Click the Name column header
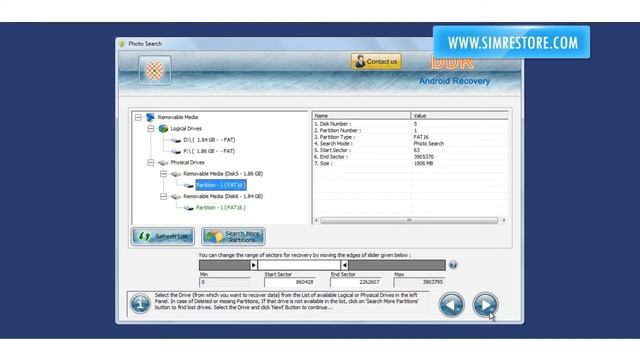The image size is (640, 360). (x=362, y=116)
